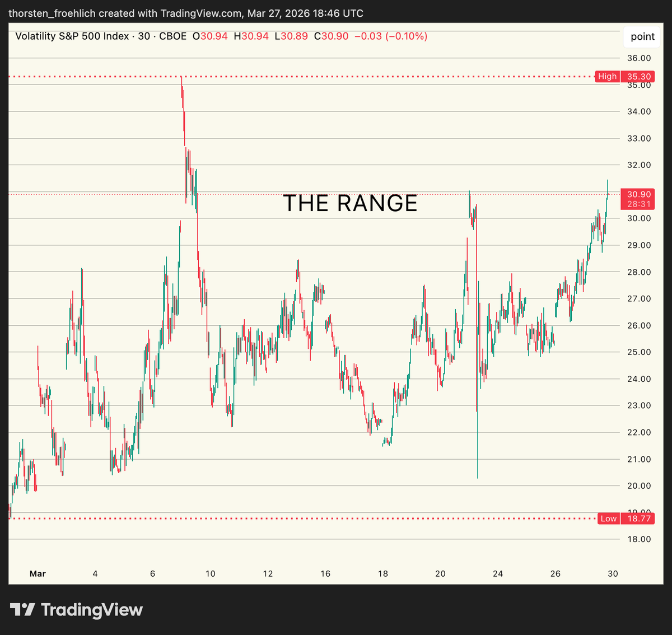Click price axis label 27.00
The image size is (672, 635).
pyautogui.click(x=639, y=298)
